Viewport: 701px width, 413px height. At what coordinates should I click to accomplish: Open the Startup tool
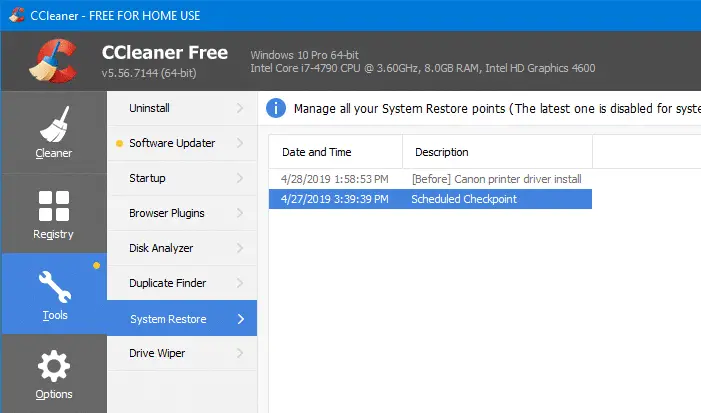tap(182, 178)
